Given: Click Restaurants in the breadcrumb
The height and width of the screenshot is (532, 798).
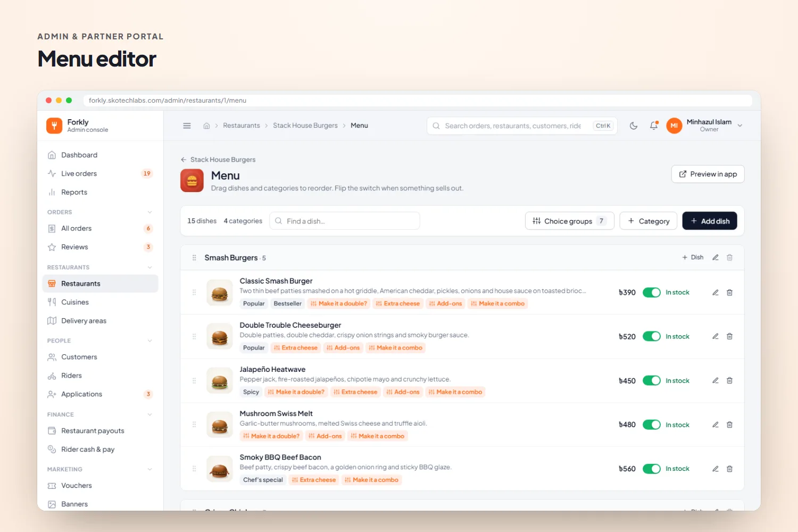Looking at the screenshot, I should [x=242, y=126].
